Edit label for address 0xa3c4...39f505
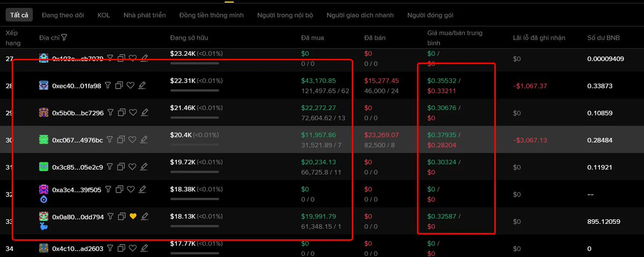The width and height of the screenshot is (644, 257). point(142,189)
